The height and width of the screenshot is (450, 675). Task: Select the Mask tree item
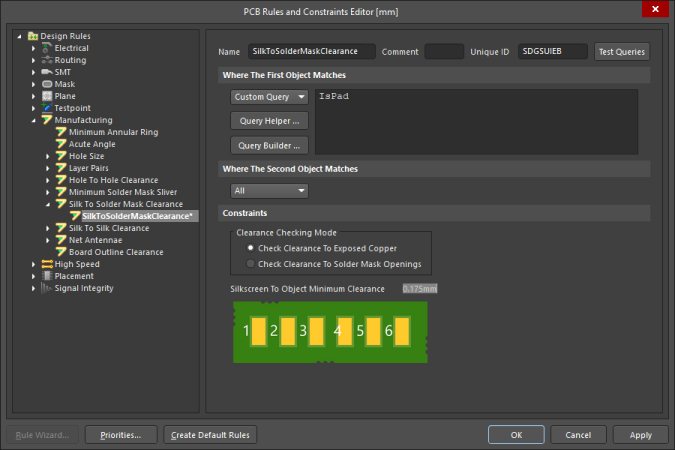[x=65, y=84]
